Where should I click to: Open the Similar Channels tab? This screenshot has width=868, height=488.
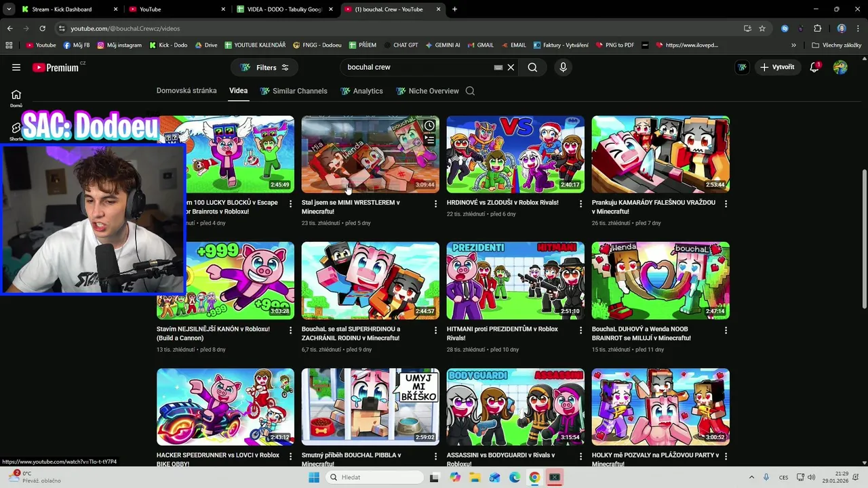294,91
